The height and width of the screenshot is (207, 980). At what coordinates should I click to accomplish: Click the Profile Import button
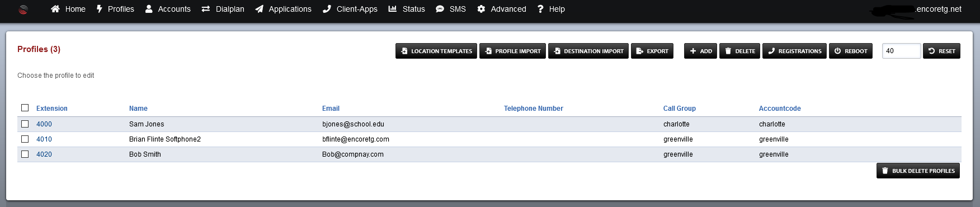[512, 51]
